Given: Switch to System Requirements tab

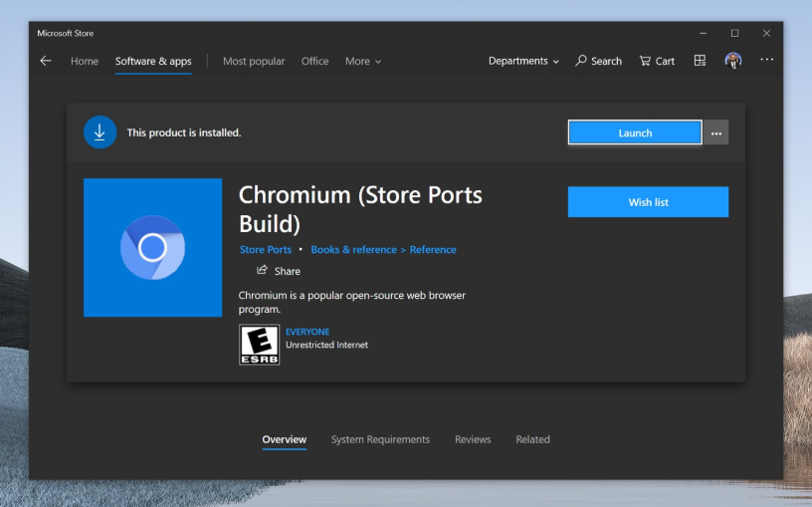Looking at the screenshot, I should (380, 439).
